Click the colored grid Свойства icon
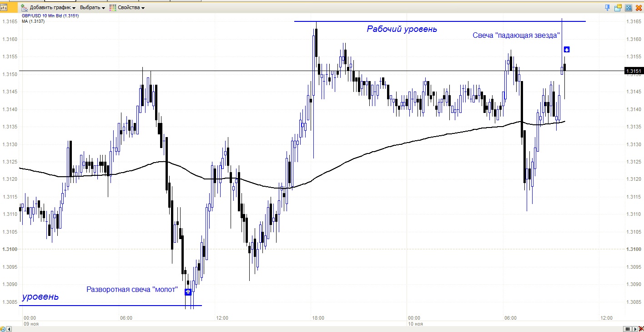644x332 pixels. (113, 8)
